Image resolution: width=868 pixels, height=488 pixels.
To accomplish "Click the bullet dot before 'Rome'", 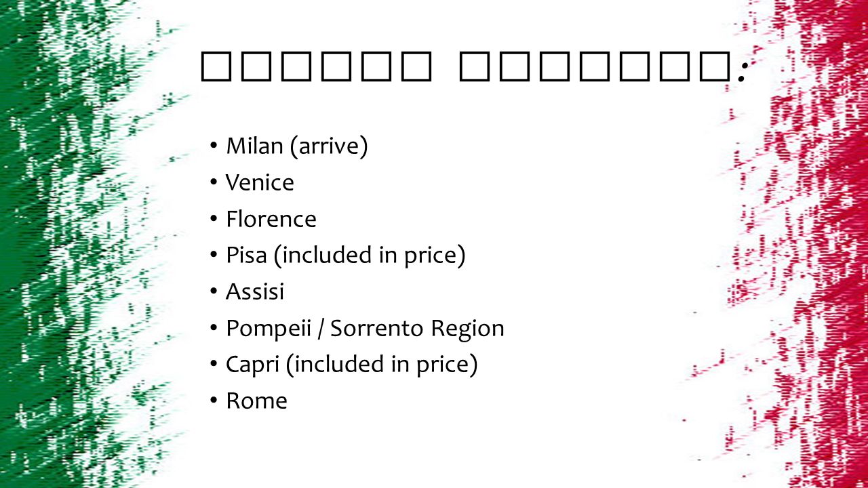I will [x=213, y=400].
